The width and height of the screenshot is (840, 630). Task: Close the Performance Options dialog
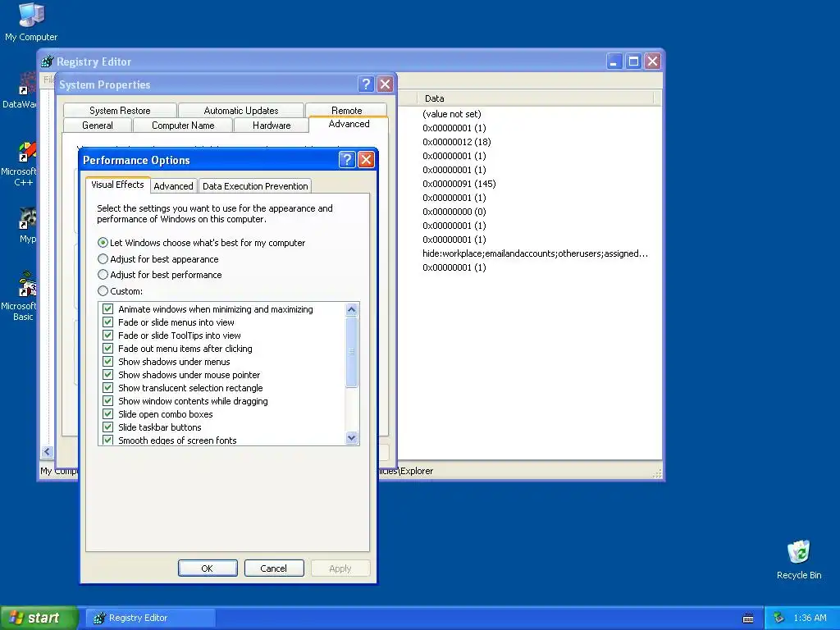tap(366, 160)
